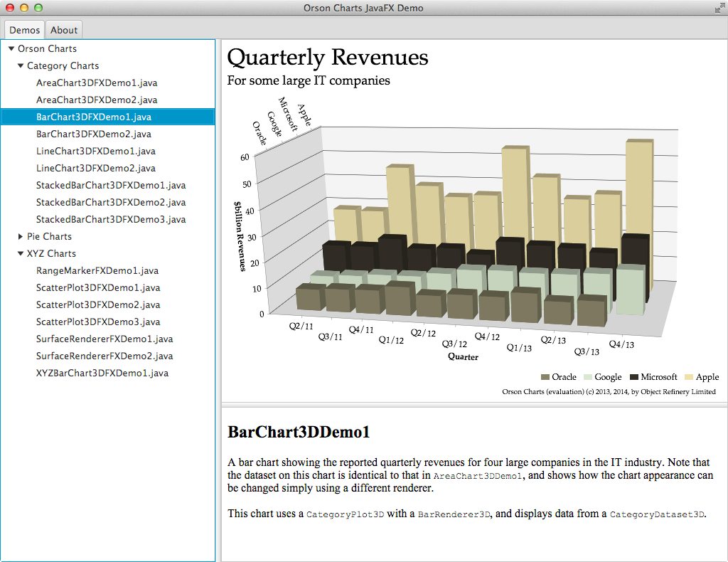Click the Apple legend color swatch
Viewport: 728px width, 562px height.
(689, 377)
